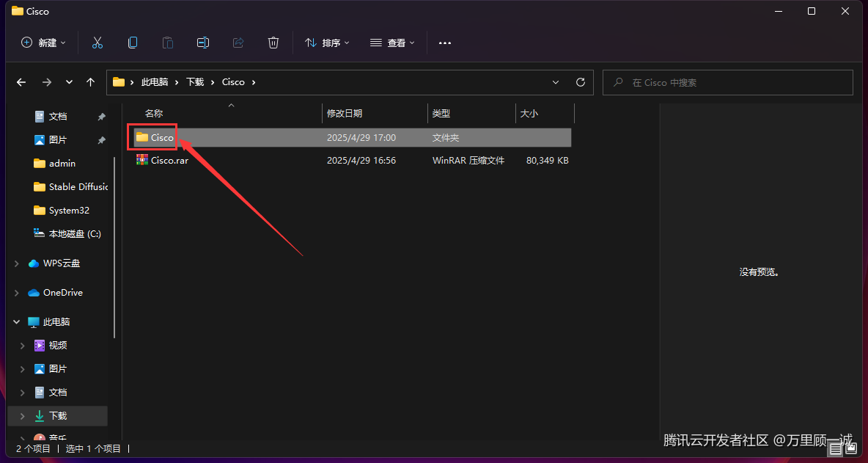Go up one level arrow

click(x=91, y=82)
